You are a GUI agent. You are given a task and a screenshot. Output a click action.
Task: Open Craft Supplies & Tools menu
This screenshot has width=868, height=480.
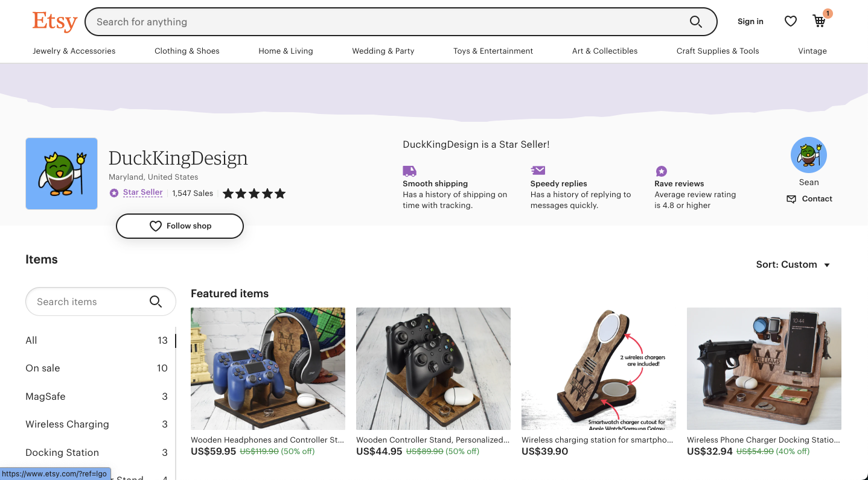[x=718, y=51]
